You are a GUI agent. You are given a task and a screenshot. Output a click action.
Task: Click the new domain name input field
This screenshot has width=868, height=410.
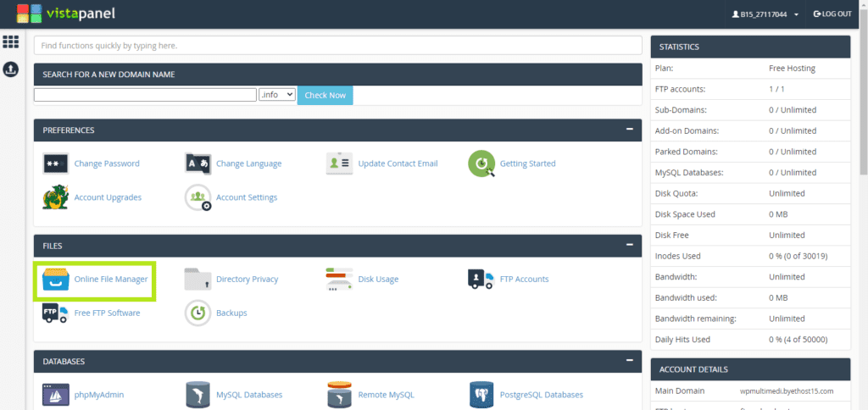(x=146, y=95)
